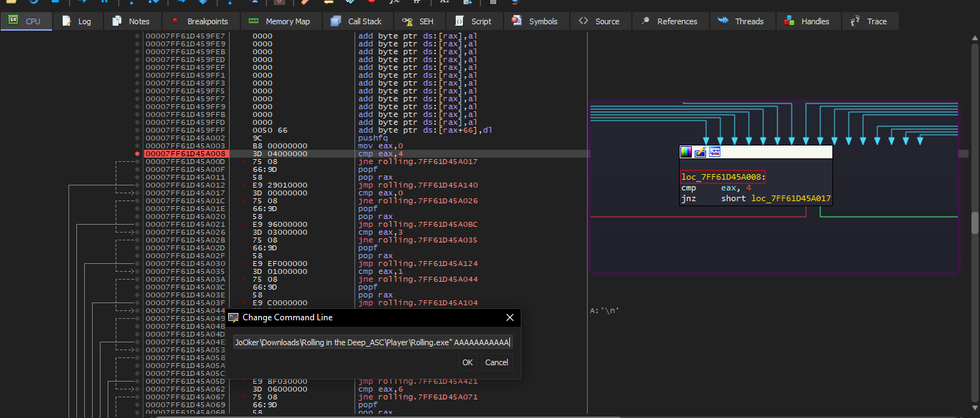The image size is (980, 418).
Task: Click the edit pencil icon in graph node
Action: 700,151
